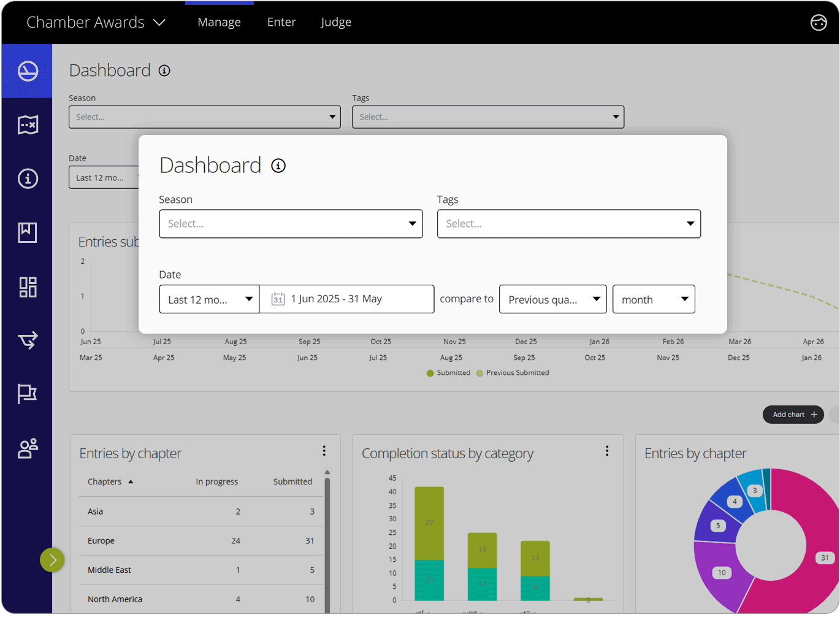Open the Last 12 months dropdown in the popup
Screen dimensions: 840x617
coord(209,299)
